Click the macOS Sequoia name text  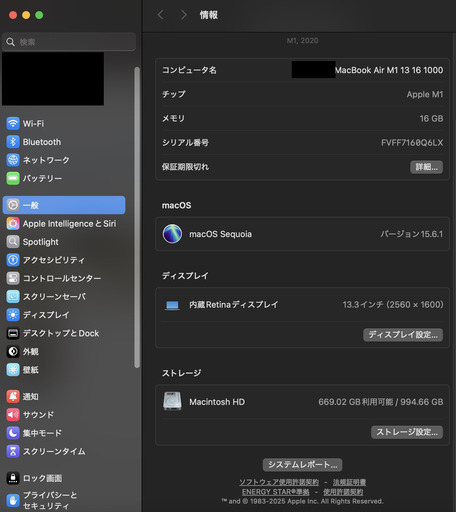click(x=220, y=234)
